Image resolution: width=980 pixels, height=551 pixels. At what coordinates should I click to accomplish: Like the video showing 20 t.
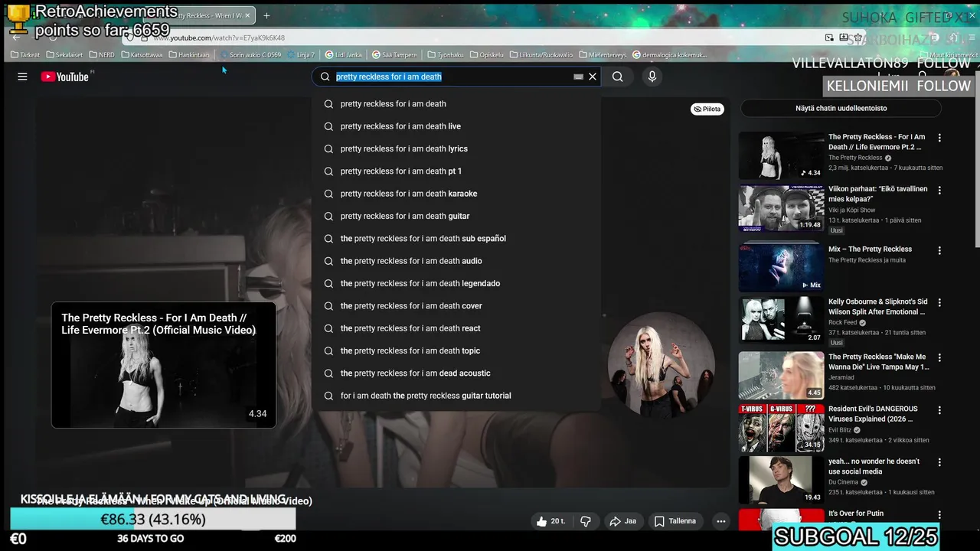coord(551,521)
